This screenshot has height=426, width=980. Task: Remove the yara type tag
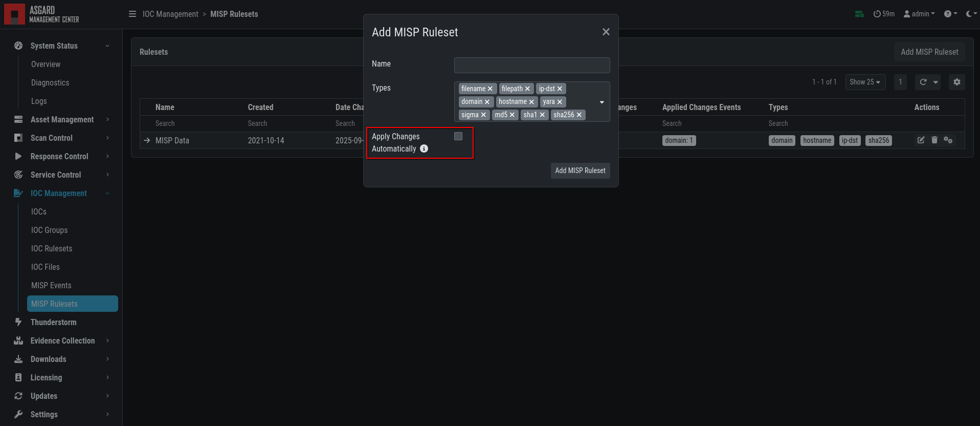[560, 102]
